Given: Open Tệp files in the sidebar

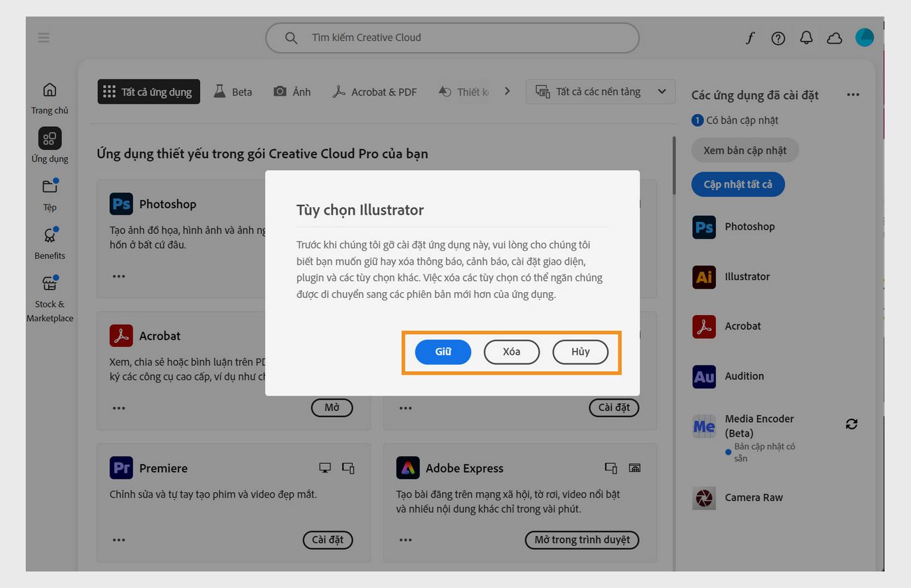Looking at the screenshot, I should pos(50,194).
